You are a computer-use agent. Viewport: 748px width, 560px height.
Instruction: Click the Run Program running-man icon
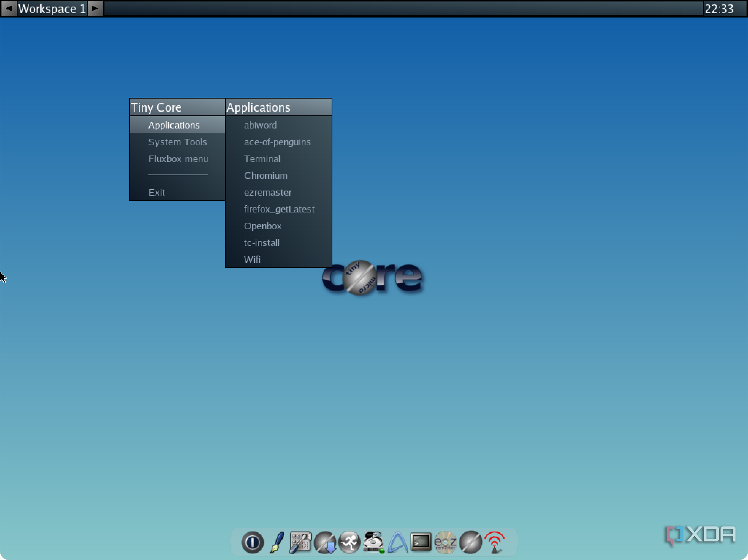click(x=349, y=542)
